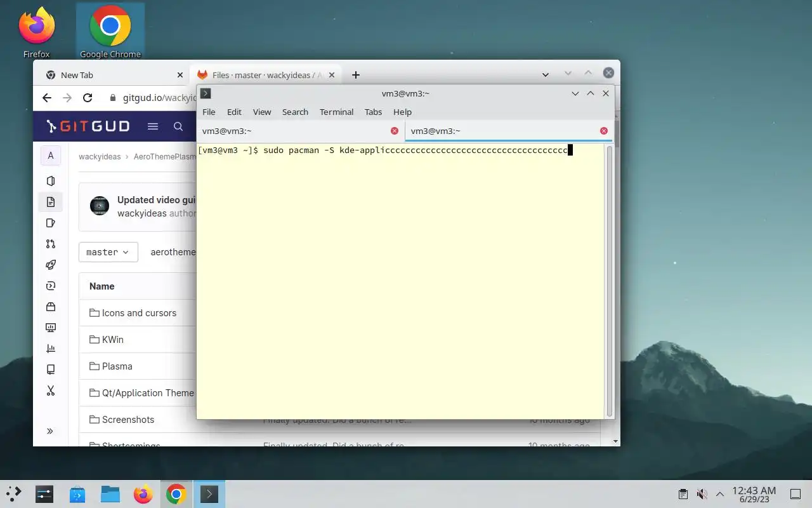
Task: Open terminal Search menu
Action: point(295,112)
